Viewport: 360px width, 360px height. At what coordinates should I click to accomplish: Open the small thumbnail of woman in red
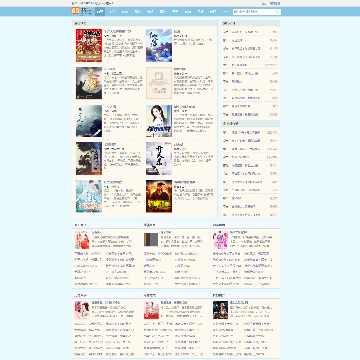click(x=82, y=240)
